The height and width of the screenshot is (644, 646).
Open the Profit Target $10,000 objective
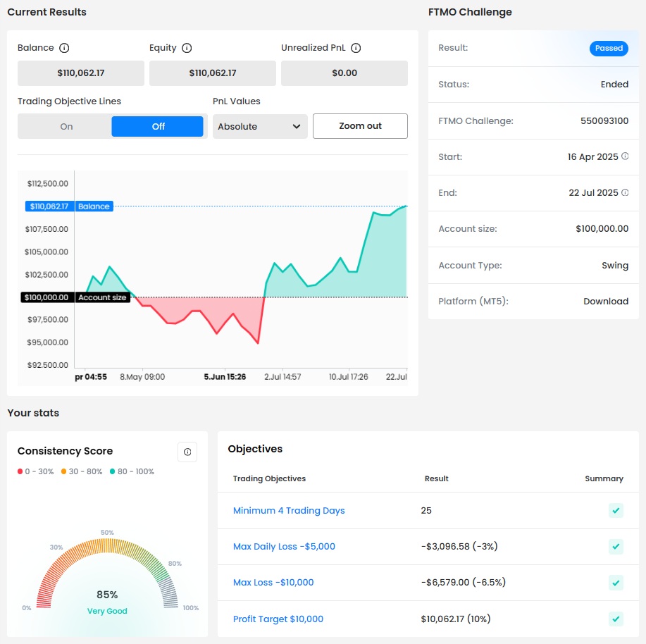tap(278, 619)
